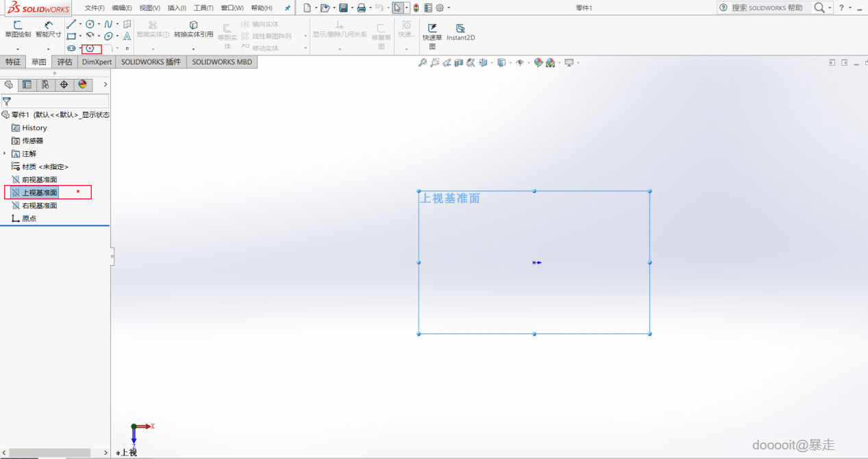Select the 前视基准面 plane
The image size is (868, 459).
34,179
